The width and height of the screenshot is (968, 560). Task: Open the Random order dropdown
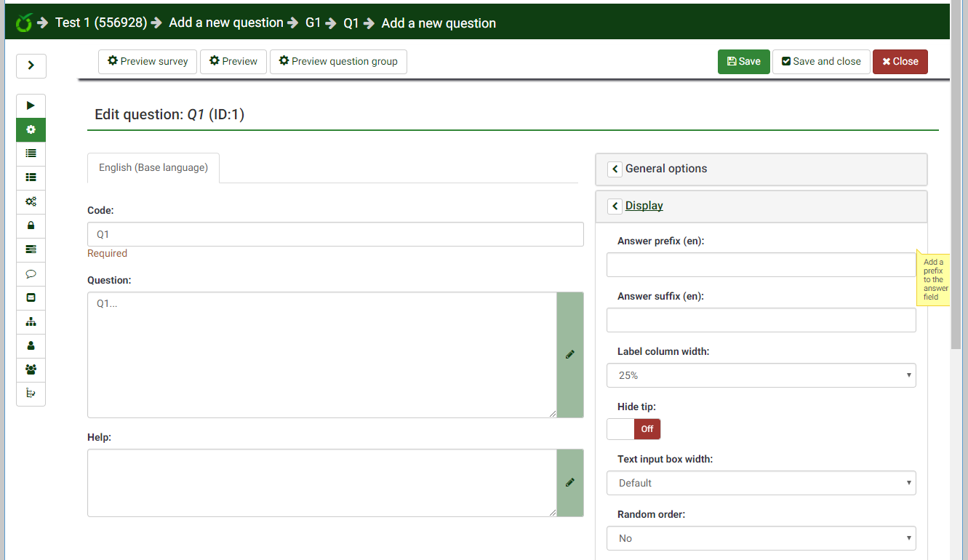pos(761,538)
